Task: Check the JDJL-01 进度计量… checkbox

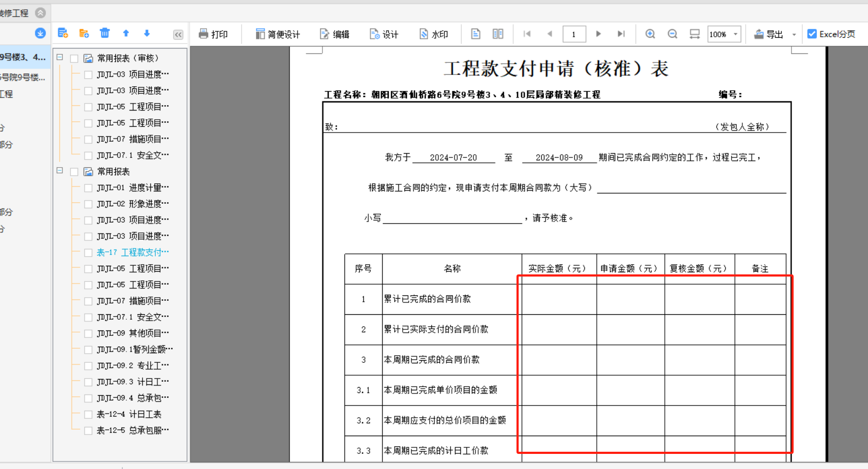Action: pos(88,188)
